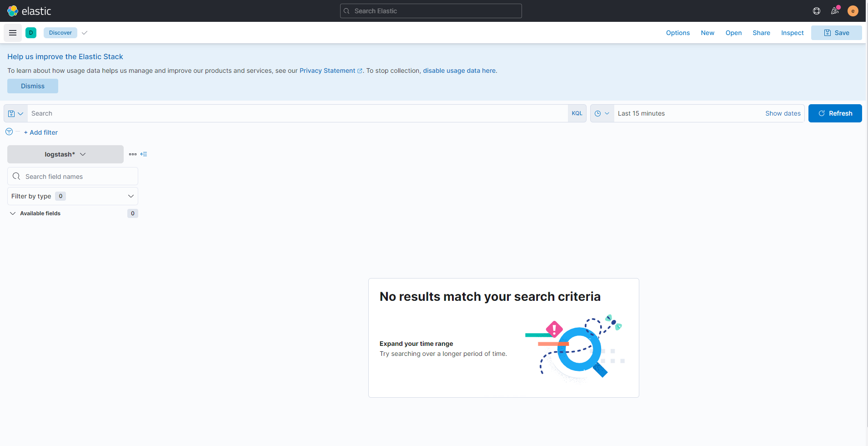Click the Last 15 minutes time range
This screenshot has width=868, height=446.
point(641,113)
